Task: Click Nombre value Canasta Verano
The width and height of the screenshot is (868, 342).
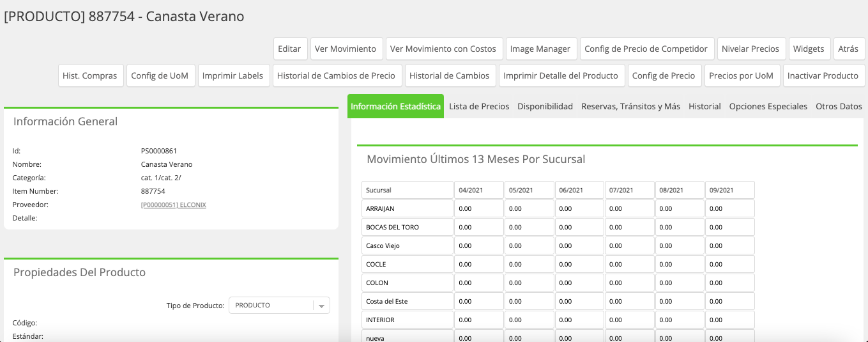Action: (167, 164)
